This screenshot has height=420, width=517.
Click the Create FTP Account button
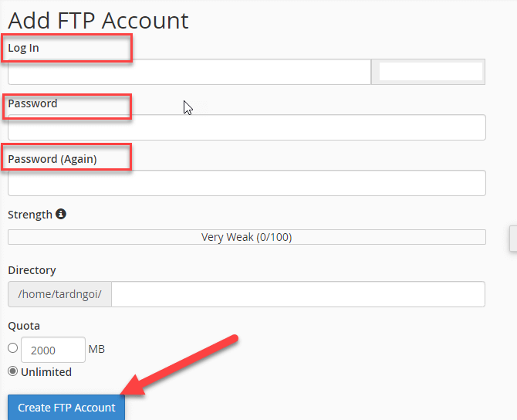click(x=66, y=408)
